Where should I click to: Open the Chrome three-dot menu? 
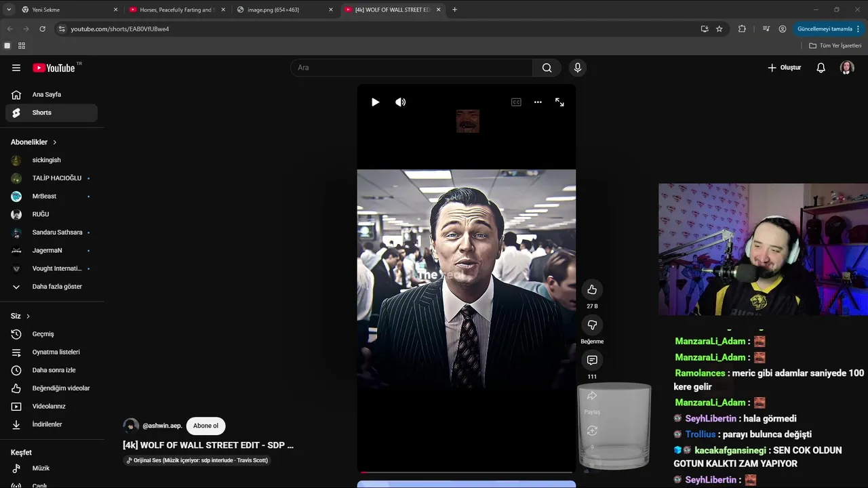click(x=859, y=29)
